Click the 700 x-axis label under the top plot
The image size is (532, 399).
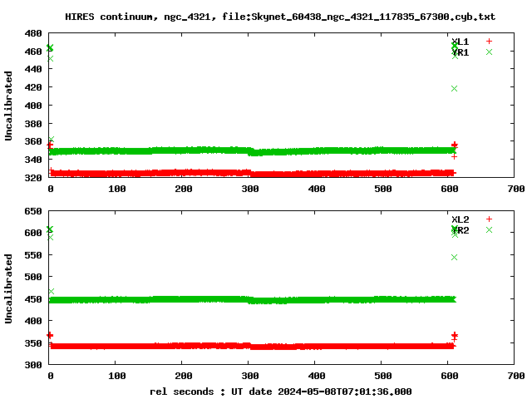516,189
